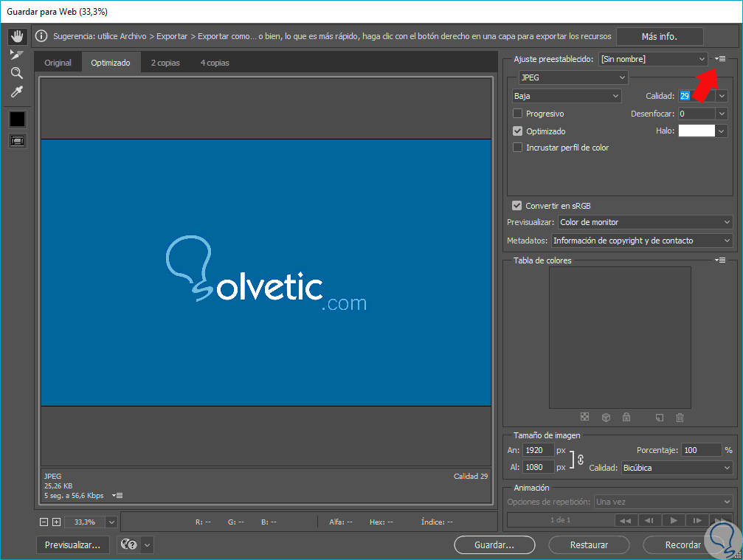Click the Desenfocar value field
743x560 pixels.
pyautogui.click(x=697, y=114)
